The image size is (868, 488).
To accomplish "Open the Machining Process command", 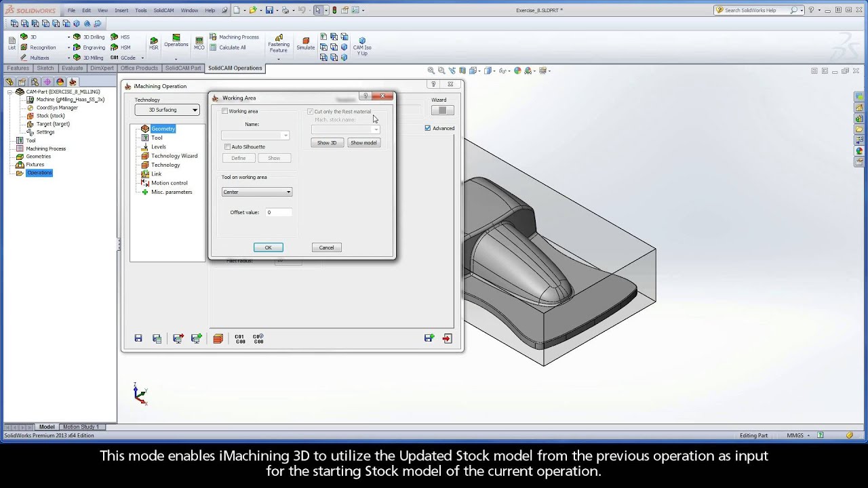I will coord(234,37).
